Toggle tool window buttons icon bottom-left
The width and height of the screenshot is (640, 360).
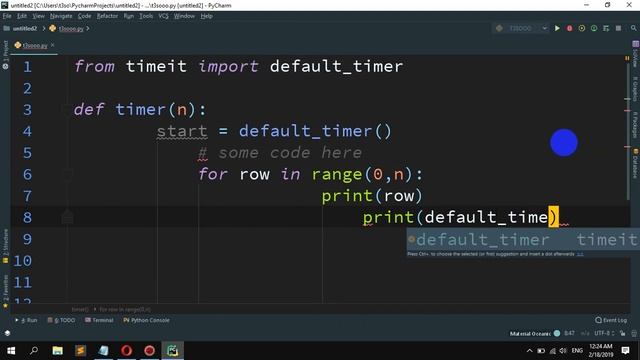pyautogui.click(x=7, y=333)
